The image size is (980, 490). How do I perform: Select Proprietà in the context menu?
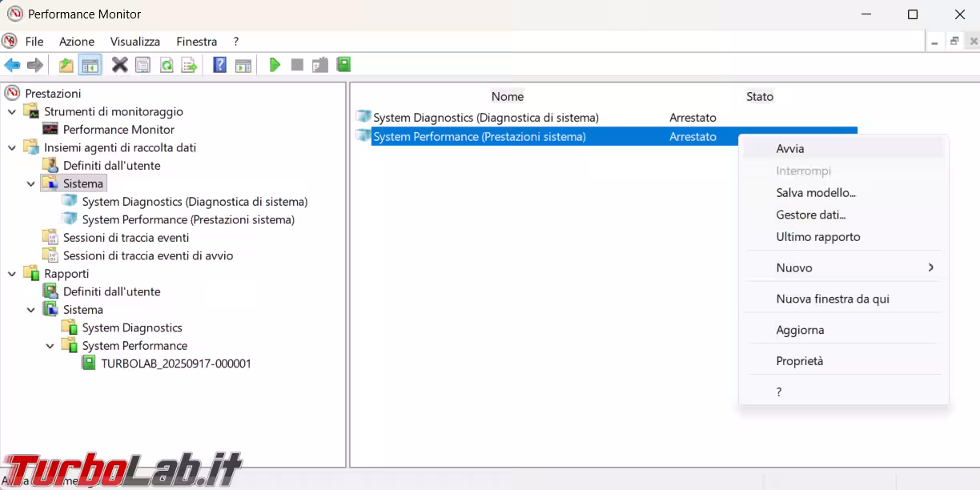tap(799, 361)
